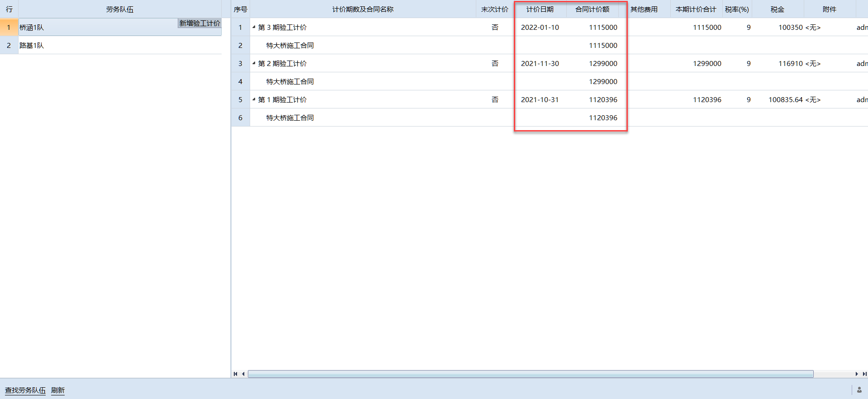The width and height of the screenshot is (868, 399).
Task: Jump to last column with scroll-end arrow
Action: (x=864, y=374)
